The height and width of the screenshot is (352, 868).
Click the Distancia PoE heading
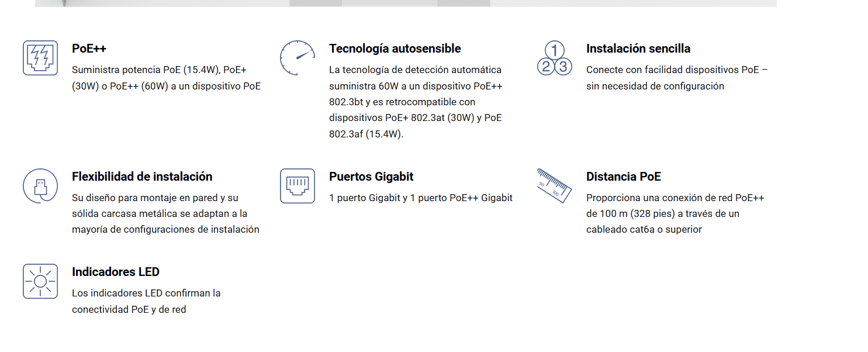[623, 177]
